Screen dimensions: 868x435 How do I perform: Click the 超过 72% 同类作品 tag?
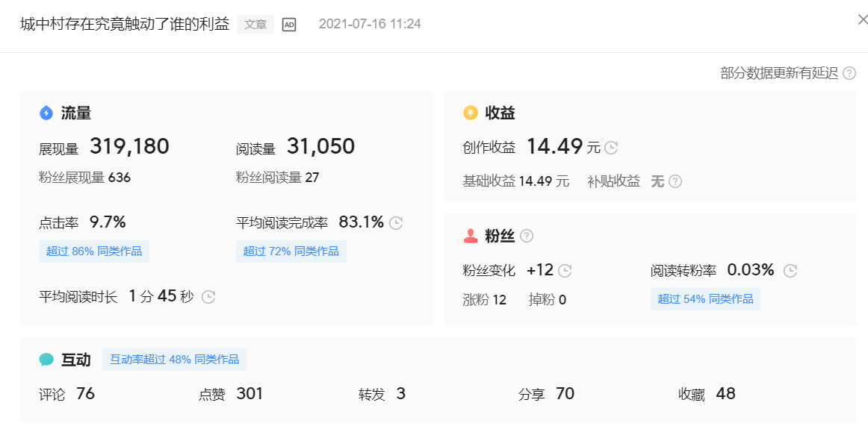coord(290,251)
